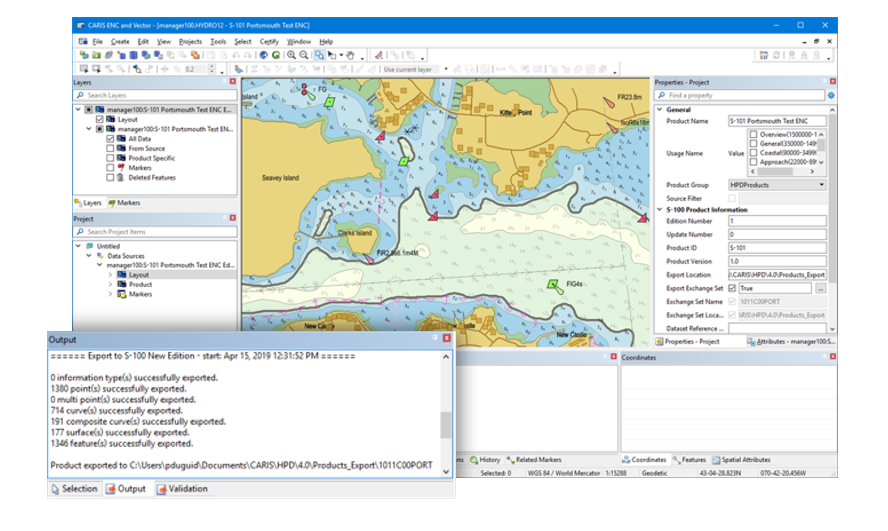
Task: Collapse the S-100 Product Information section
Action: [660, 209]
